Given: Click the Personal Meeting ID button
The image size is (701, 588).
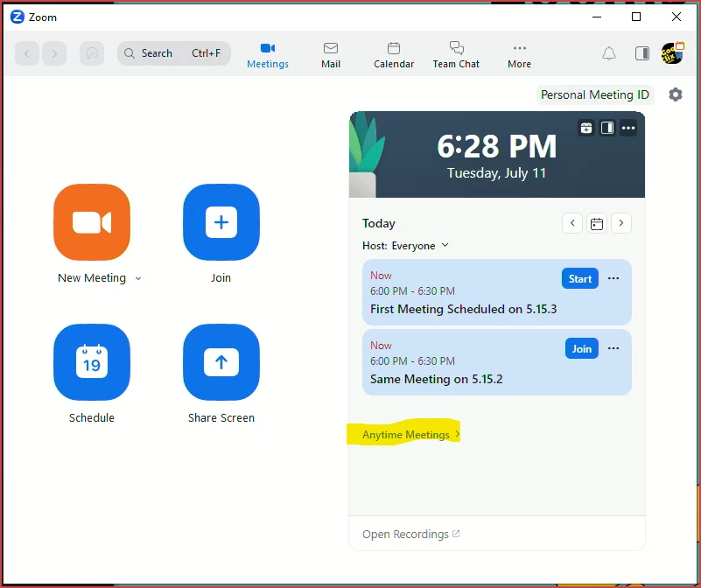Looking at the screenshot, I should (595, 94).
